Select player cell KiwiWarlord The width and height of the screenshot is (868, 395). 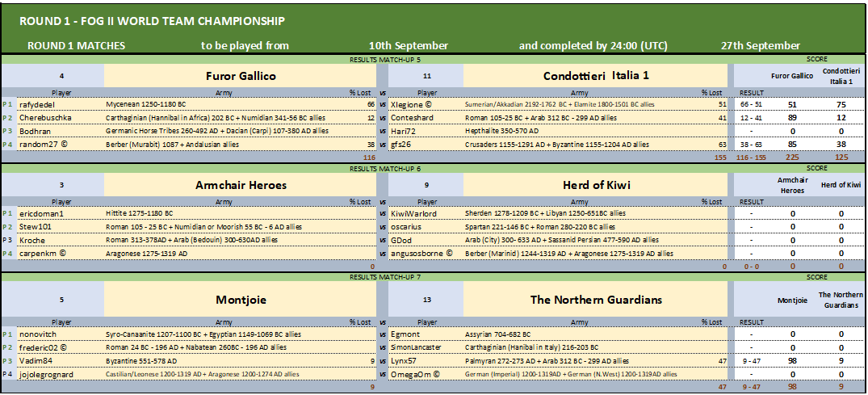(x=426, y=213)
